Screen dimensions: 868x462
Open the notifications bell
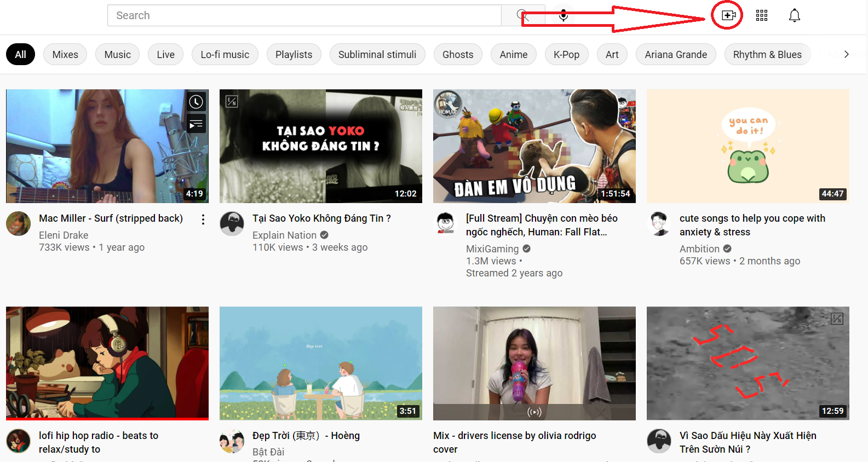(x=795, y=15)
